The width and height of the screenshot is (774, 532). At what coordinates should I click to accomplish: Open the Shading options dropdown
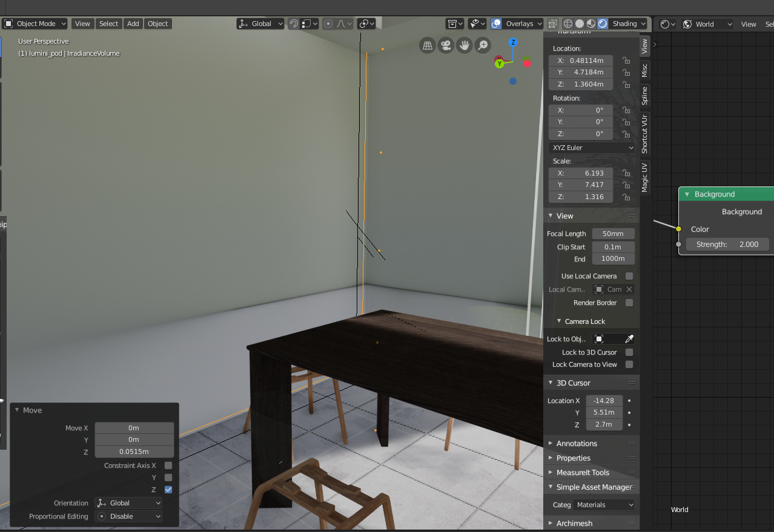click(x=629, y=24)
